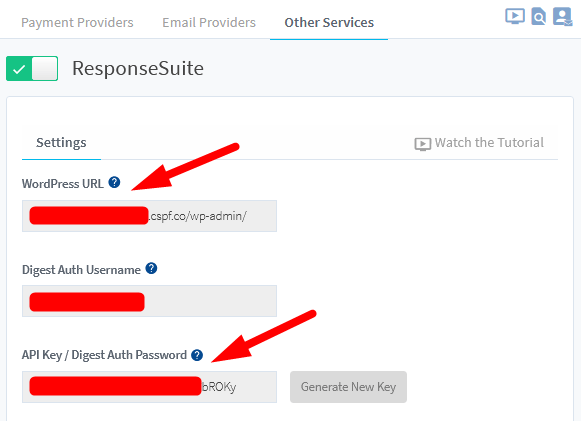Screen dimensions: 581x421
Task: Click into the WordPress URL field
Action: coord(149,216)
